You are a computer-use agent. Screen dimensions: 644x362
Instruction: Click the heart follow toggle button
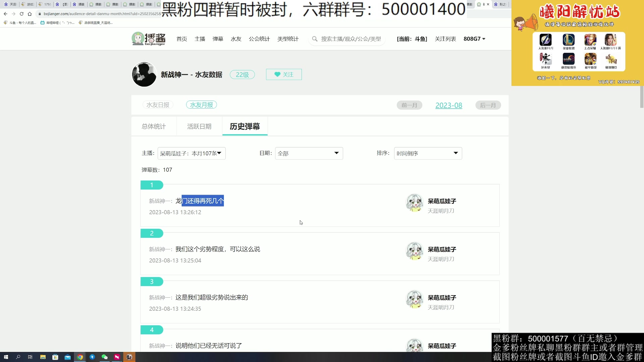click(284, 74)
